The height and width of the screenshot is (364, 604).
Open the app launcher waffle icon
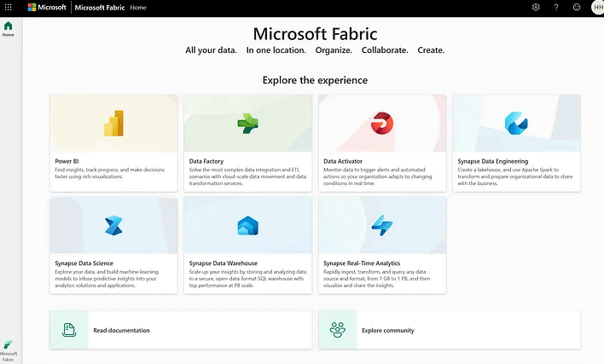pos(9,7)
